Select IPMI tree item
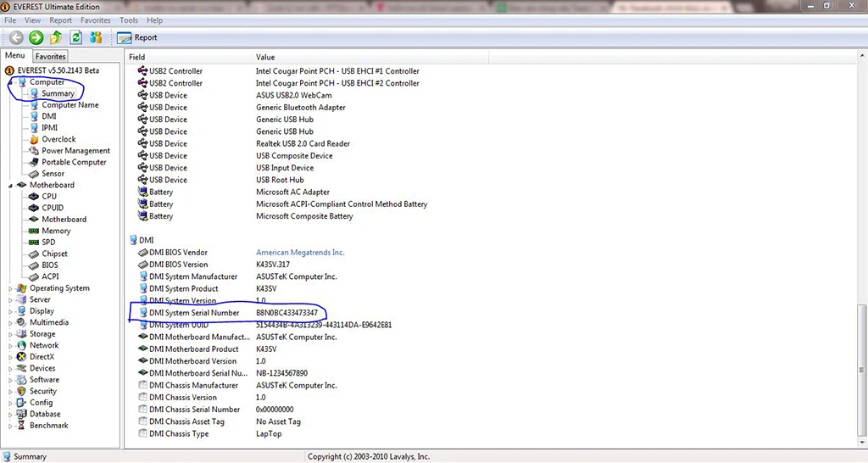868x463 pixels. point(49,127)
